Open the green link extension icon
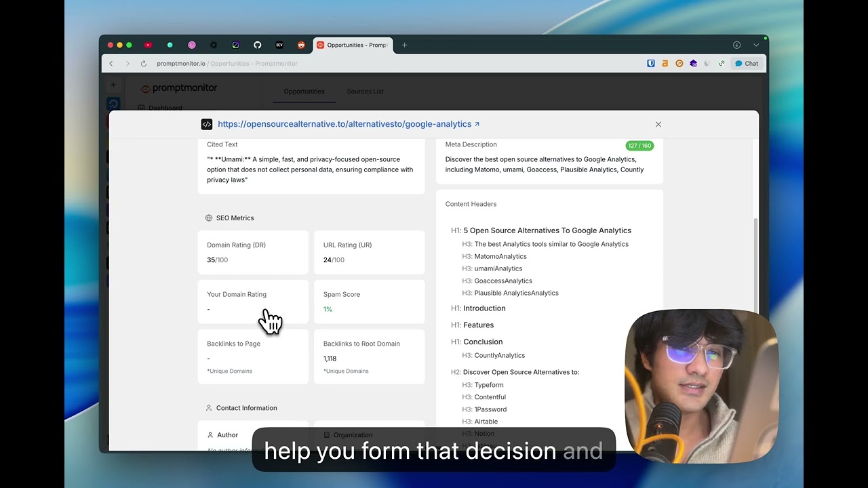 tap(722, 64)
